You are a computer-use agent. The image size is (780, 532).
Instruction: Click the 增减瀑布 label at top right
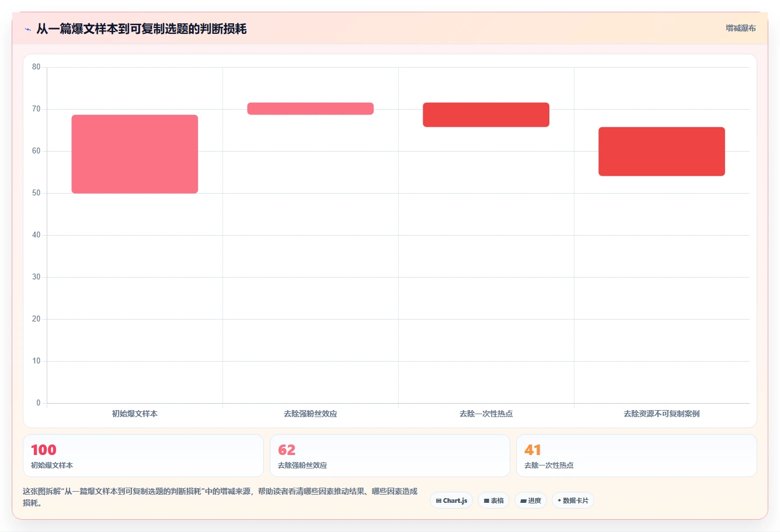(740, 28)
